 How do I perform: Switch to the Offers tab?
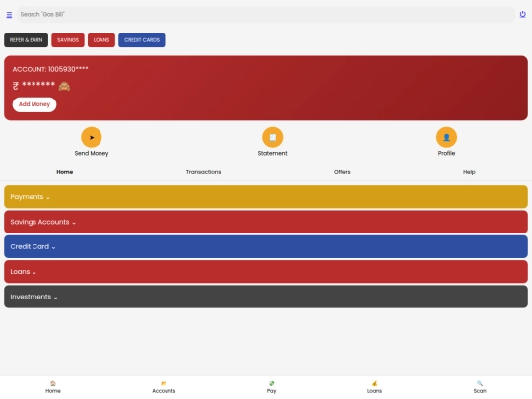(x=342, y=172)
